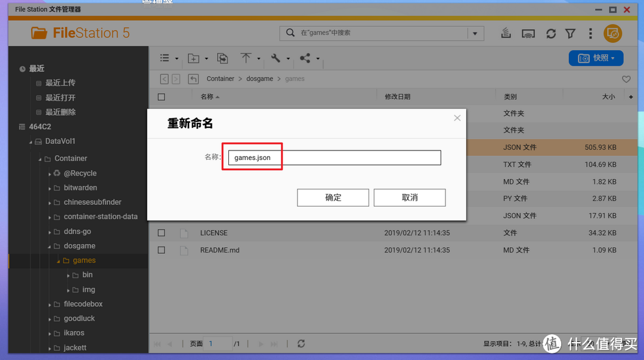644x360 pixels.
Task: Expand the bitwarden folder arrow
Action: point(49,189)
